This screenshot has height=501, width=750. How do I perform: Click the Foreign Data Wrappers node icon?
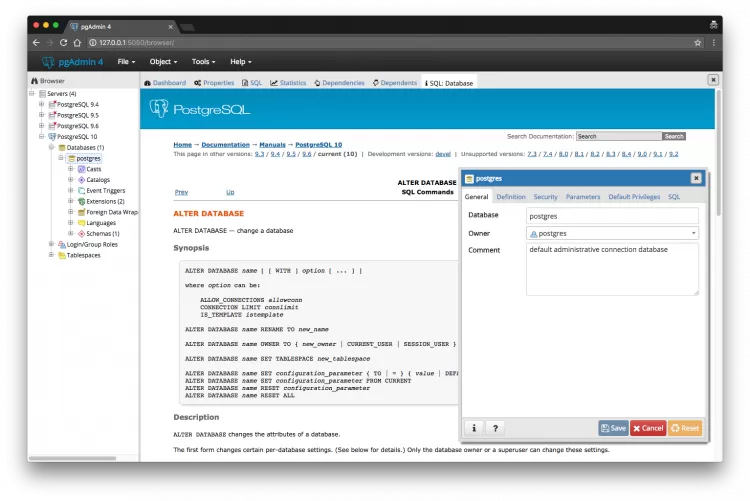[81, 212]
